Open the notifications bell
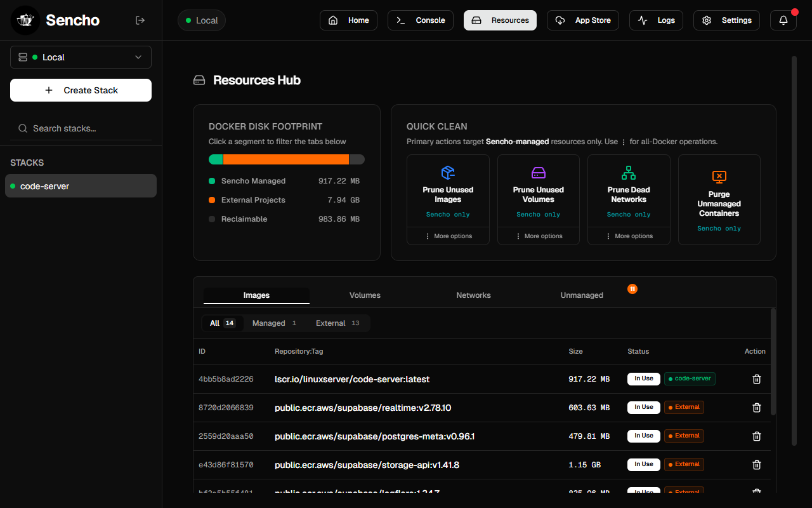The image size is (812, 508). 783,20
